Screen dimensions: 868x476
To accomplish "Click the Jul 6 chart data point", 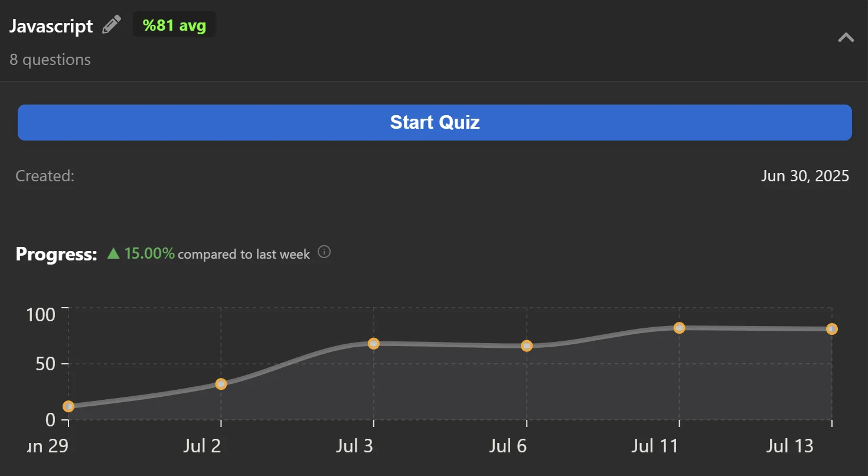I will [x=527, y=346].
